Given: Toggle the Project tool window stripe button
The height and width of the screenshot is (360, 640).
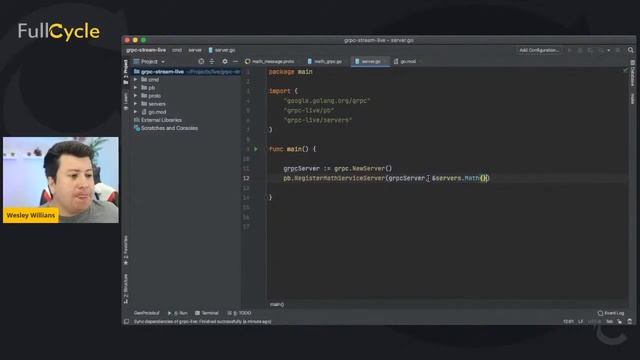Looking at the screenshot, I should [126, 71].
